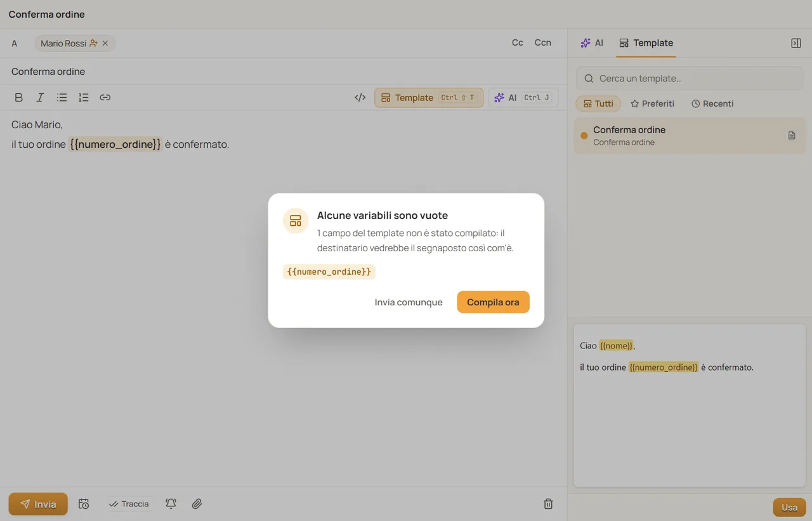Switch to the AI side panel tab
The image size is (812, 521).
coord(591,43)
